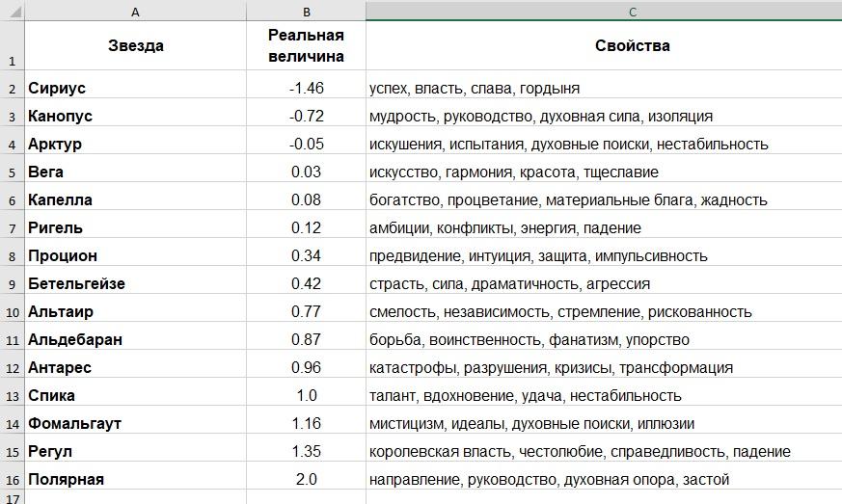Screen dimensions: 842x504
Task: Click the 'Реальная величина' header cell
Action: click(x=306, y=46)
